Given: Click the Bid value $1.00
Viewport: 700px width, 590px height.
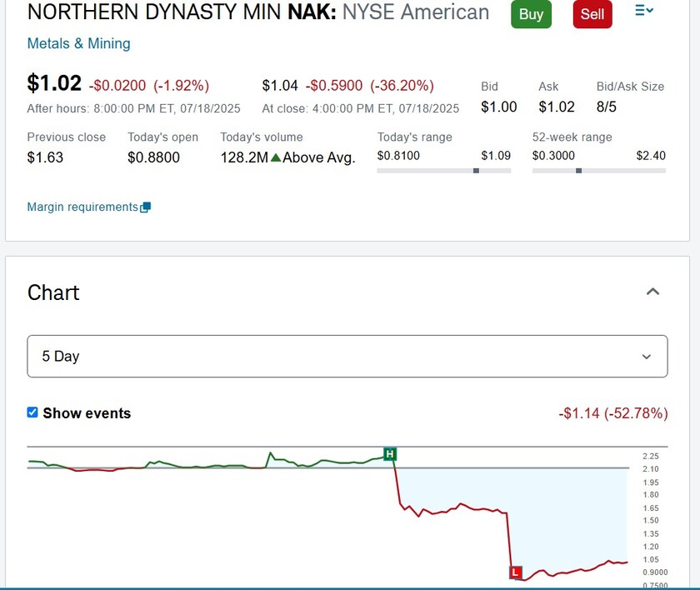Looking at the screenshot, I should point(498,107).
